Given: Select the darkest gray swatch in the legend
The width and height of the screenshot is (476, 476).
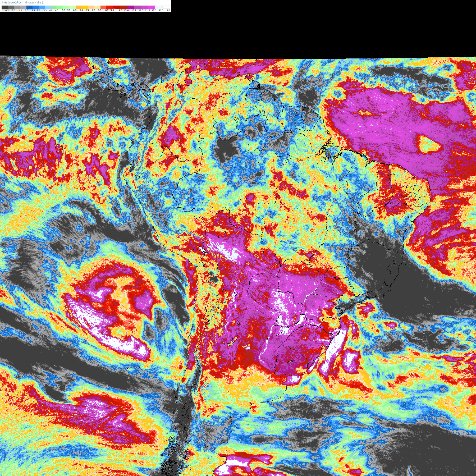Looking at the screenshot, I should click(4, 7).
